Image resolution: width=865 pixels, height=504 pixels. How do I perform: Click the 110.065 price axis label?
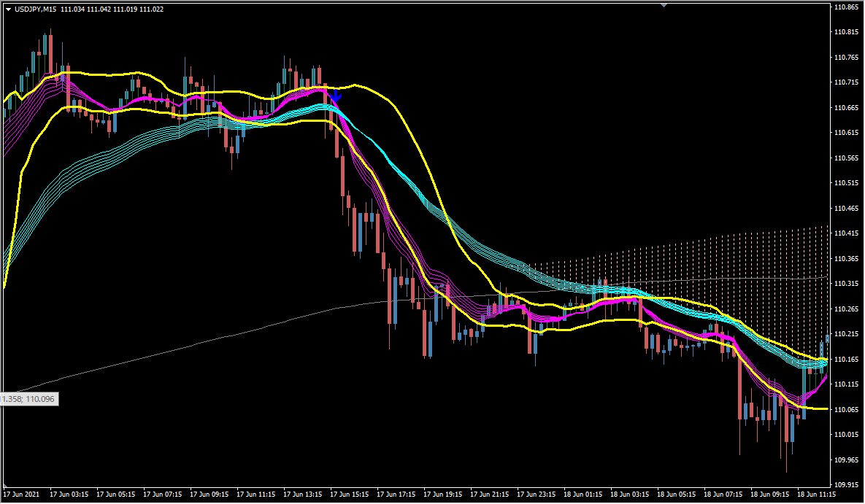846,409
